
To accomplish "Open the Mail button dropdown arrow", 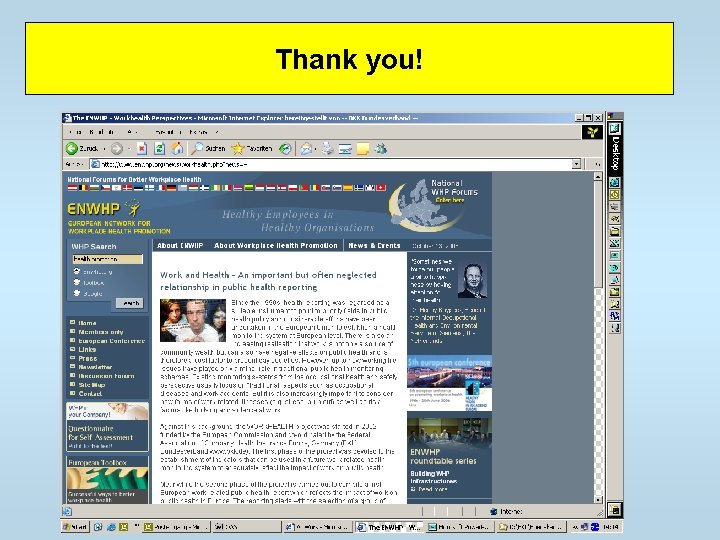I will click(x=316, y=149).
